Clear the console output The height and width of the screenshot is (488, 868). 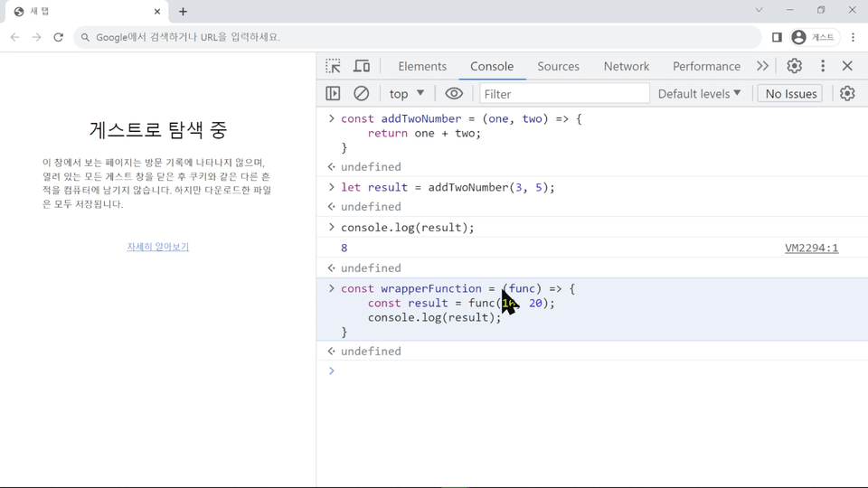[x=361, y=93]
